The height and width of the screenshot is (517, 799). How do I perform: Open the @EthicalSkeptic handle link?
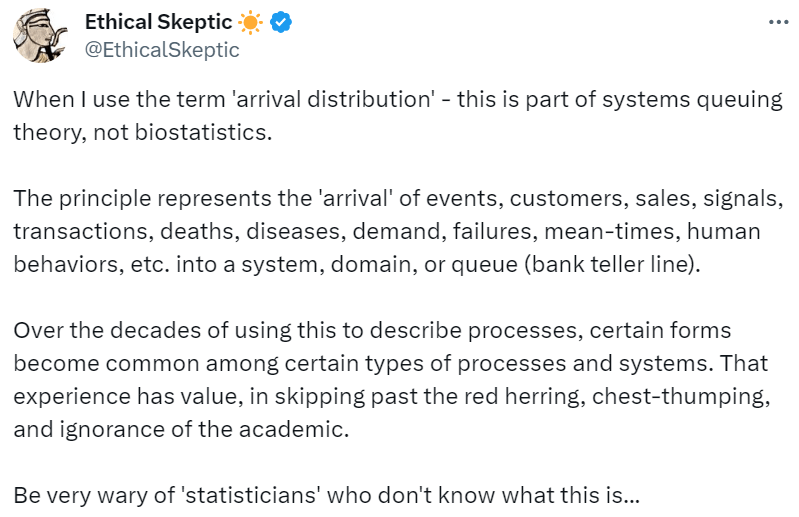162,48
